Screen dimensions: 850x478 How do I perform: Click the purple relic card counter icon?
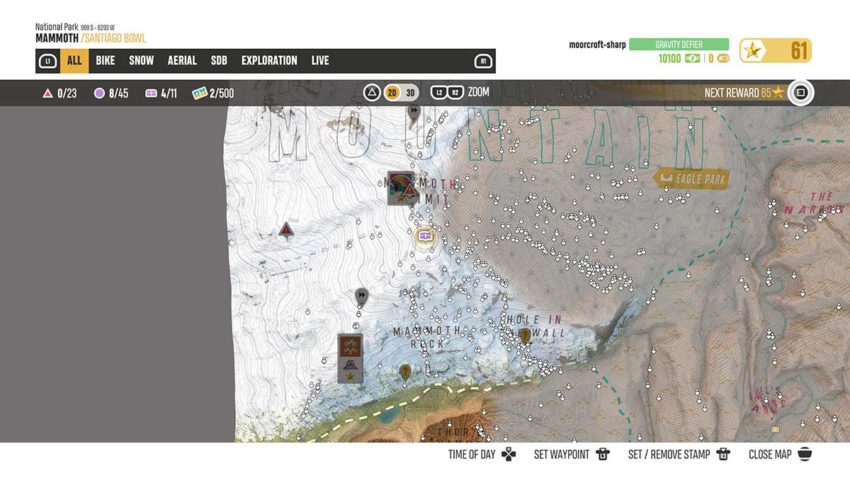pos(151,93)
